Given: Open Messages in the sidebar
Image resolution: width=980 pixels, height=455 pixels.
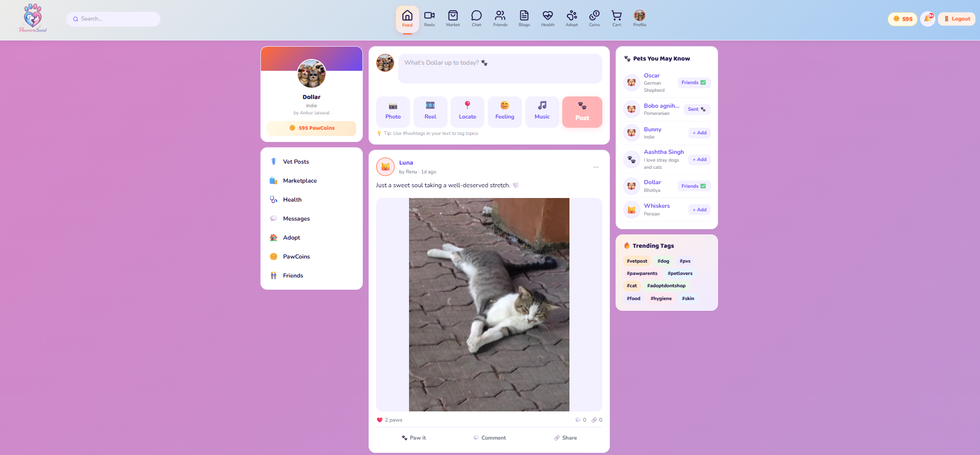Looking at the screenshot, I should coord(312,219).
